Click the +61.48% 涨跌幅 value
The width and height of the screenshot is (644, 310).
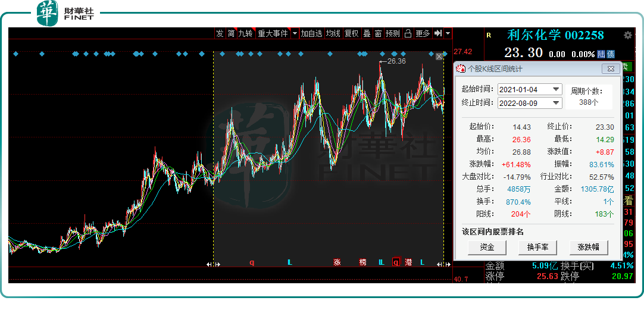click(516, 165)
